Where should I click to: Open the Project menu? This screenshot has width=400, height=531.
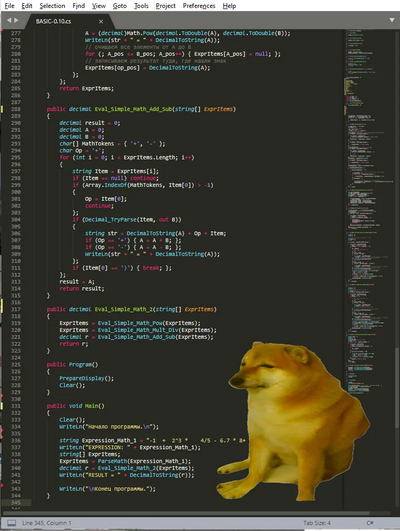tap(166, 6)
